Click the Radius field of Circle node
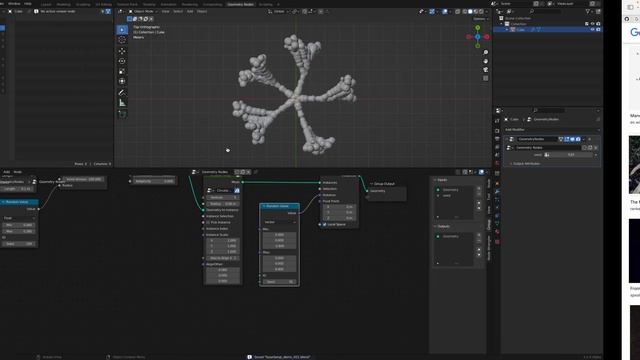Viewport: 640px width, 360px height. (223, 204)
